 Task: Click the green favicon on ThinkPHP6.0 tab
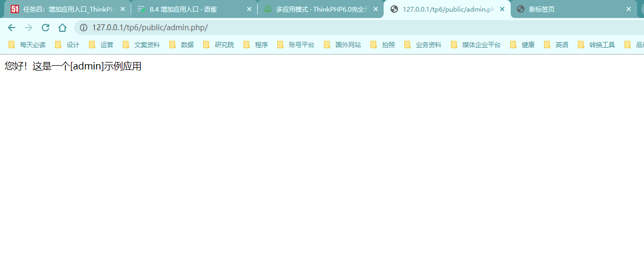point(268,9)
